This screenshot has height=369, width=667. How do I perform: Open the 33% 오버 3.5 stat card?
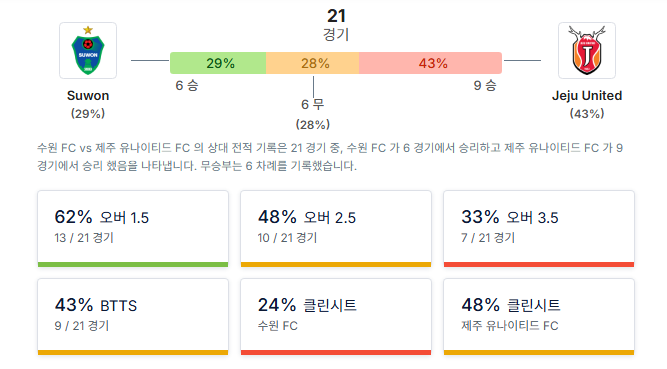539,229
